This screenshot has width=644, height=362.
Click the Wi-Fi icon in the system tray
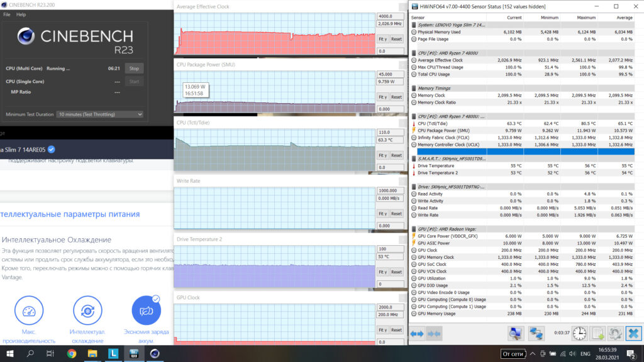coord(563,354)
